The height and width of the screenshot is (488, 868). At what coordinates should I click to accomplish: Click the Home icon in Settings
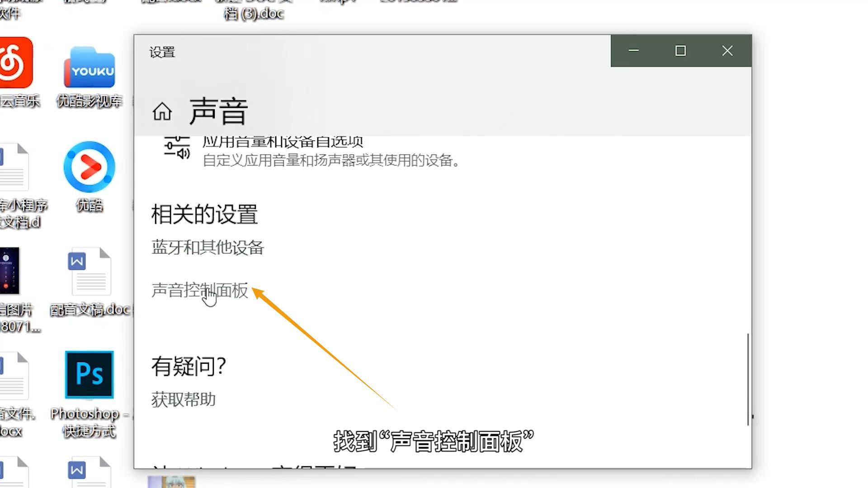point(162,112)
